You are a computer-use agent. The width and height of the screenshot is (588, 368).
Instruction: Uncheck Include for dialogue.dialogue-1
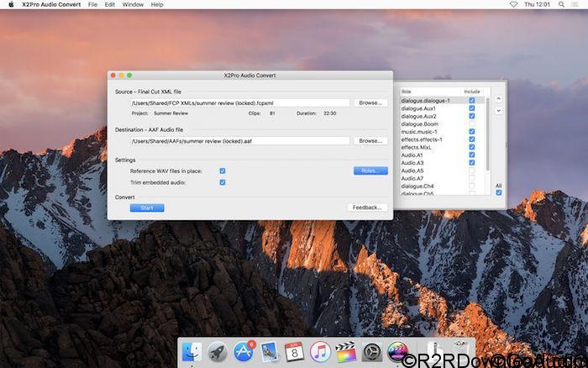pyautogui.click(x=472, y=101)
